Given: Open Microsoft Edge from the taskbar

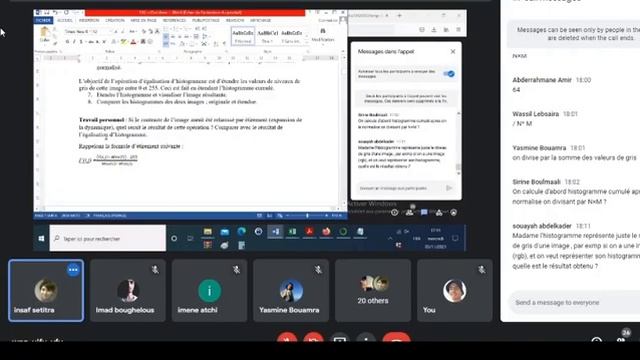Looking at the screenshot, I should (x=242, y=231).
